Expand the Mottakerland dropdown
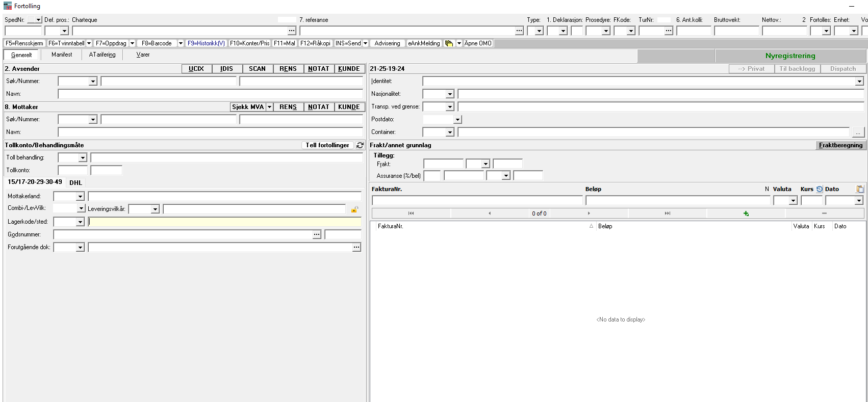Viewport: 868px width, 402px height. tap(80, 197)
